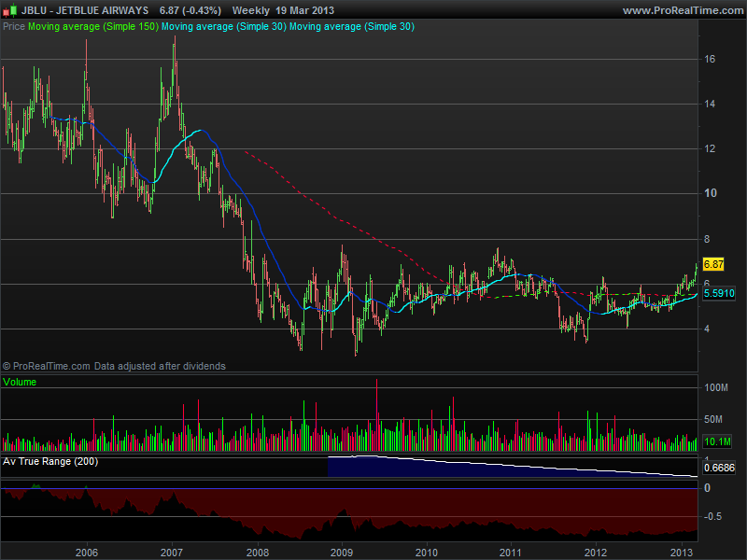This screenshot has height=560, width=747.
Task: Open the www.ProRealTime.com link at top right
Action: [x=681, y=10]
